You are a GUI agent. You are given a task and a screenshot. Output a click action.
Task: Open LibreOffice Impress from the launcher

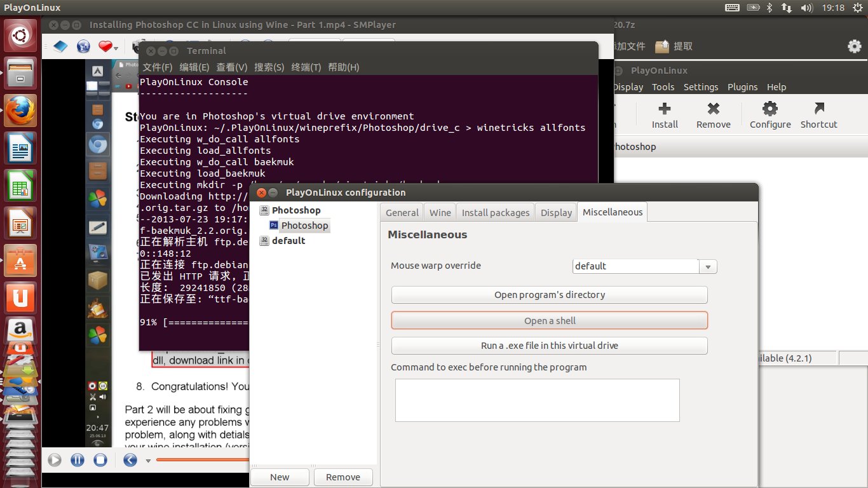tap(20, 223)
